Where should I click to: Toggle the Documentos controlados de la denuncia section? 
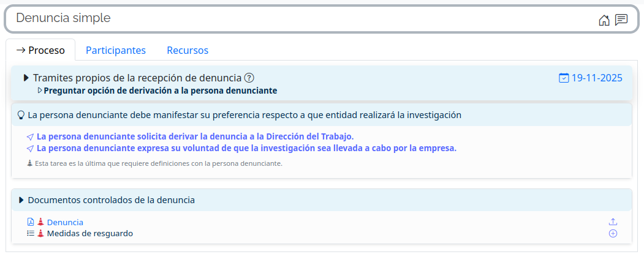click(21, 200)
